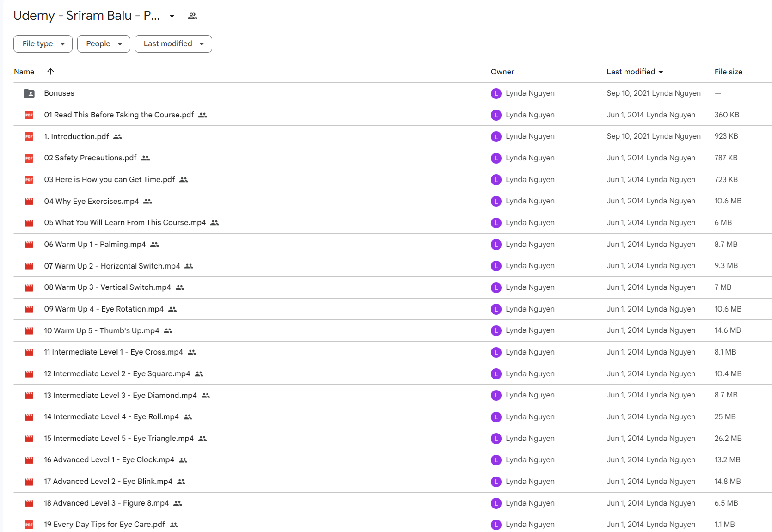Screen dimensions: 772x532
Task: Click PDF icon for 1. Introduction.pdf
Action: (29, 136)
